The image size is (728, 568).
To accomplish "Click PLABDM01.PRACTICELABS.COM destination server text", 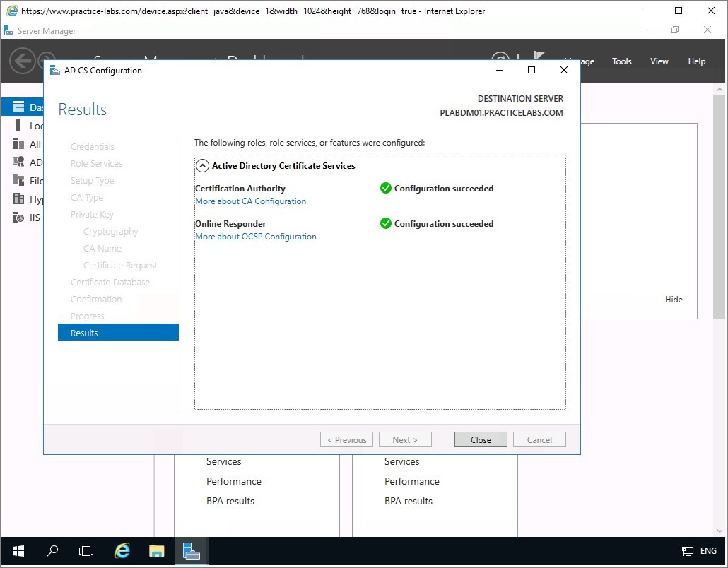I will coord(501,113).
